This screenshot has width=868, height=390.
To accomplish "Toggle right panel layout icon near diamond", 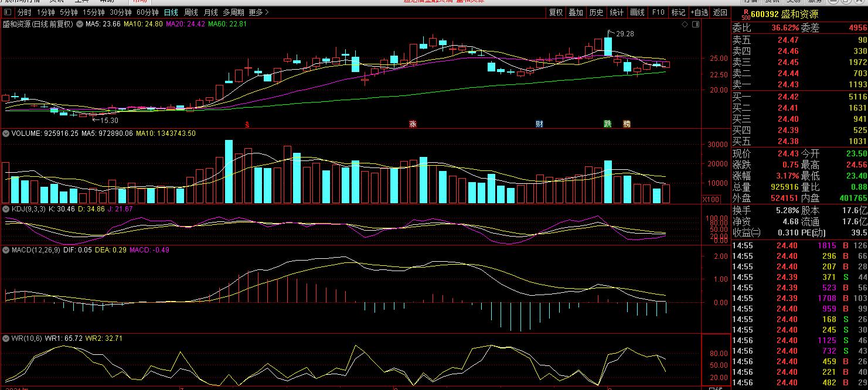I will (x=695, y=25).
